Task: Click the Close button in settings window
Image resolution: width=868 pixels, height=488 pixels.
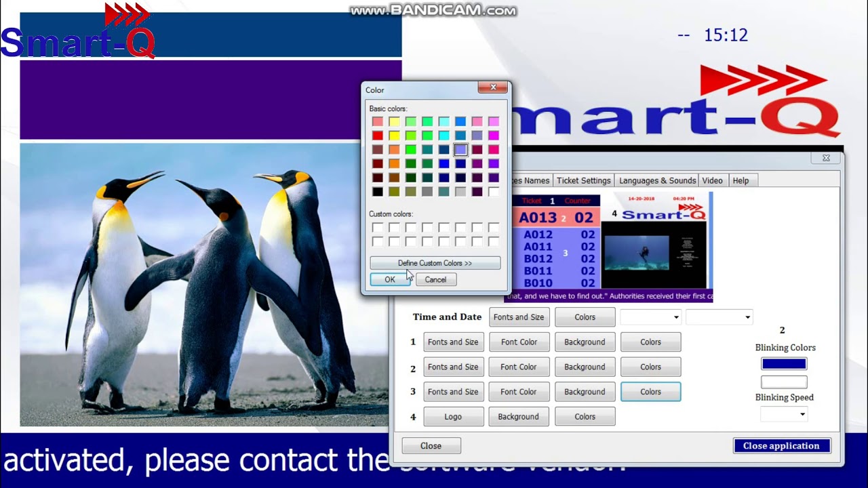Action: point(431,446)
